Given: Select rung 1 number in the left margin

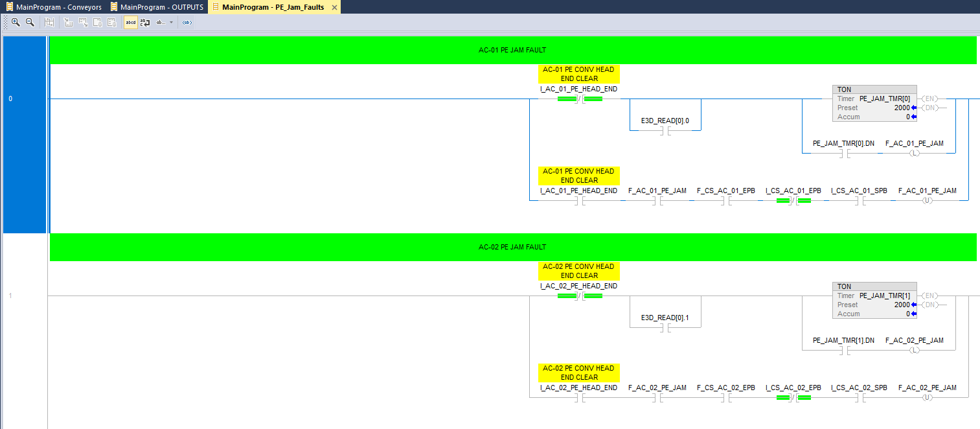Looking at the screenshot, I should click(10, 296).
